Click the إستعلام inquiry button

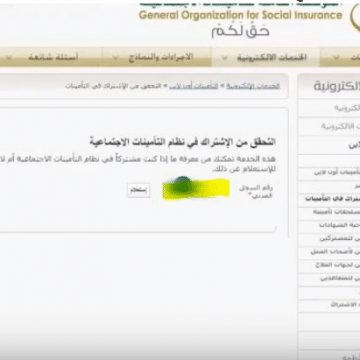[x=139, y=190]
